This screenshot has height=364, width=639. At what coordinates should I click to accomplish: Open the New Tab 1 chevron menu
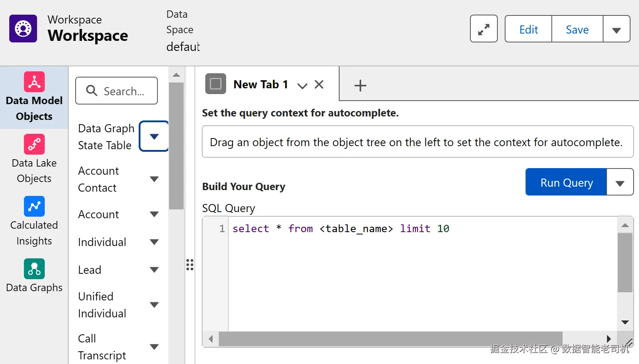[x=302, y=85]
